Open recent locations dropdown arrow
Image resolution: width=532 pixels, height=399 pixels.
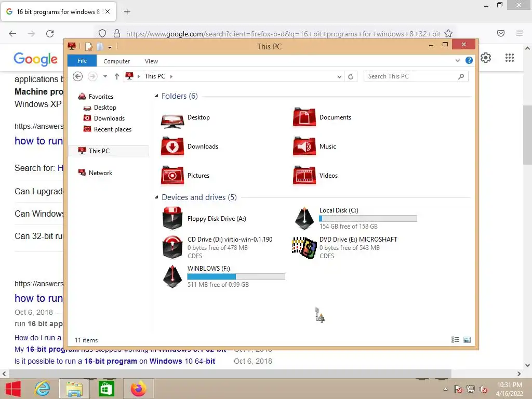click(x=105, y=76)
